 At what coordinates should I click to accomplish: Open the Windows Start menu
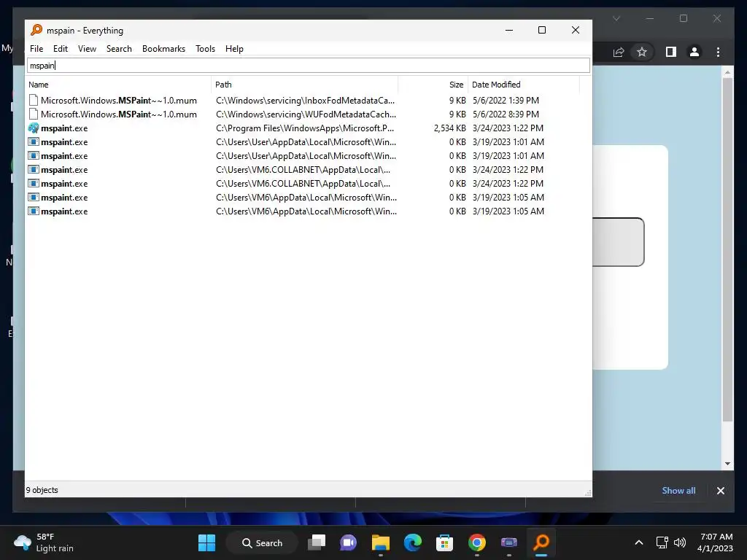[x=206, y=542]
